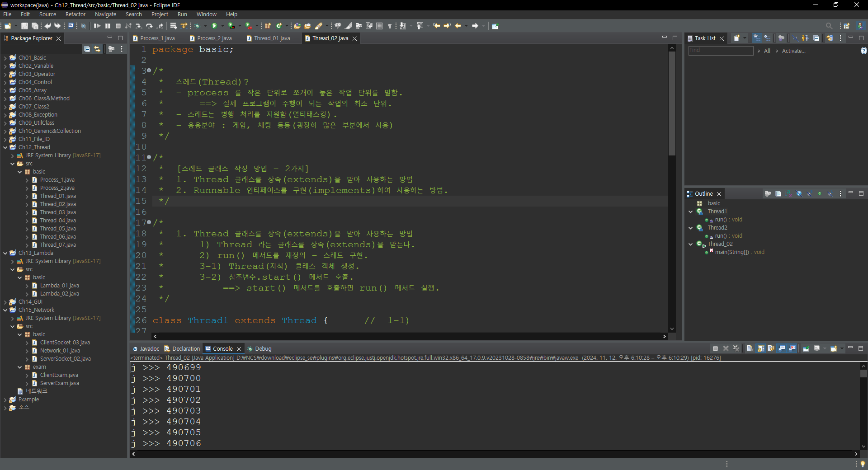Click Collapse All in Package Explorer
This screenshot has height=470, width=868.
point(87,49)
